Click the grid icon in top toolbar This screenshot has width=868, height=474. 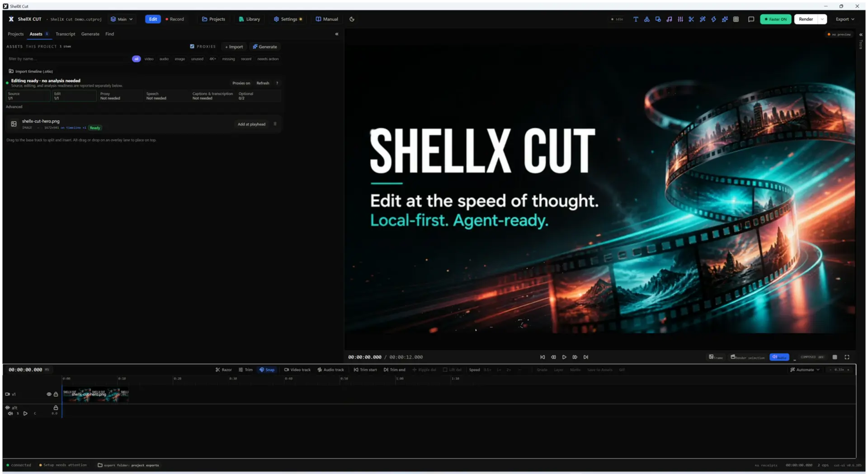click(736, 19)
